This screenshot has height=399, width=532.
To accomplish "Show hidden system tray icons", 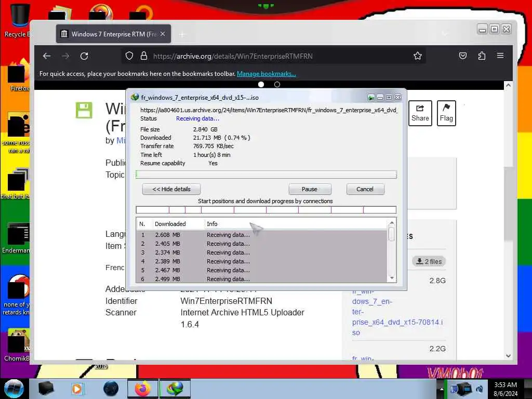I will (x=442, y=389).
